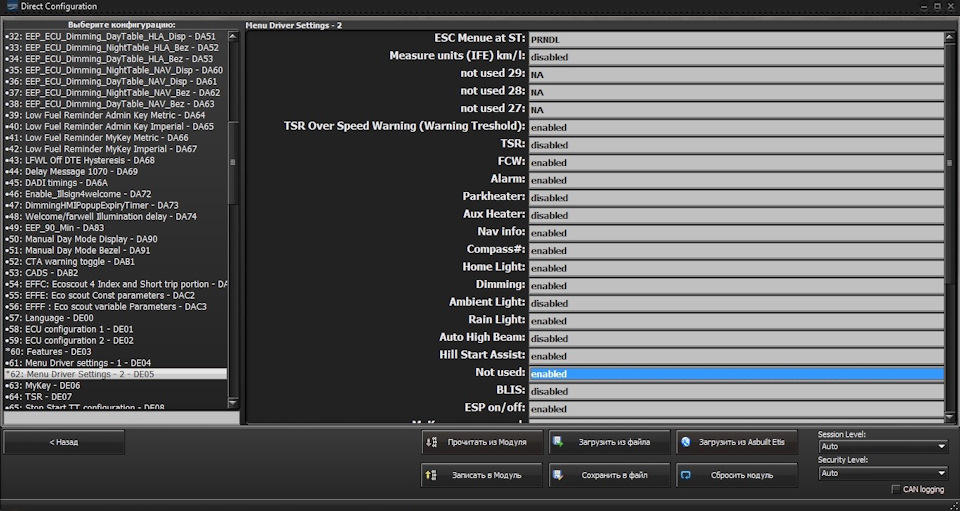This screenshot has height=511, width=960.
Task: Click Сбросить модуль button
Action: pyautogui.click(x=737, y=475)
